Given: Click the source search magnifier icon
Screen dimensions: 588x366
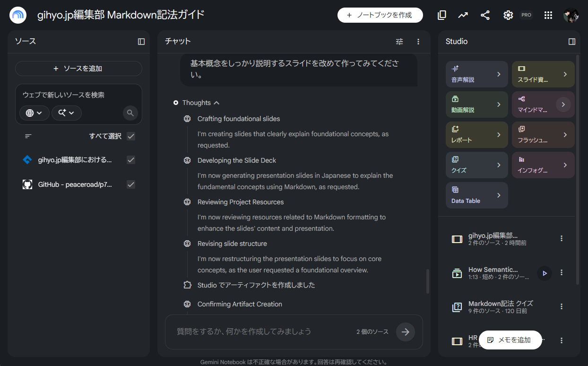Looking at the screenshot, I should click(x=130, y=113).
